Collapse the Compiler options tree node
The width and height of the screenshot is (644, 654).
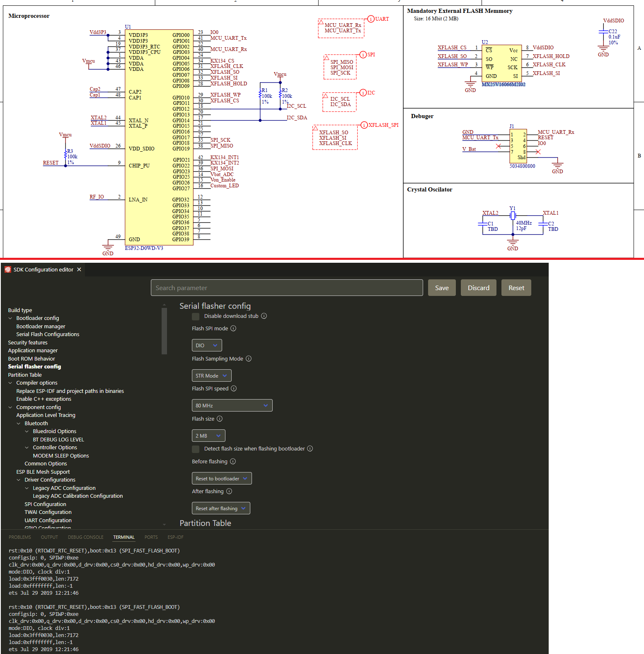point(10,383)
